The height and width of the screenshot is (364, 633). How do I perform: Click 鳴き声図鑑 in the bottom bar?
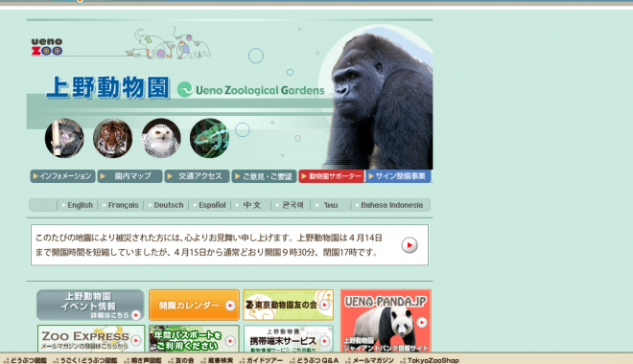146,360
